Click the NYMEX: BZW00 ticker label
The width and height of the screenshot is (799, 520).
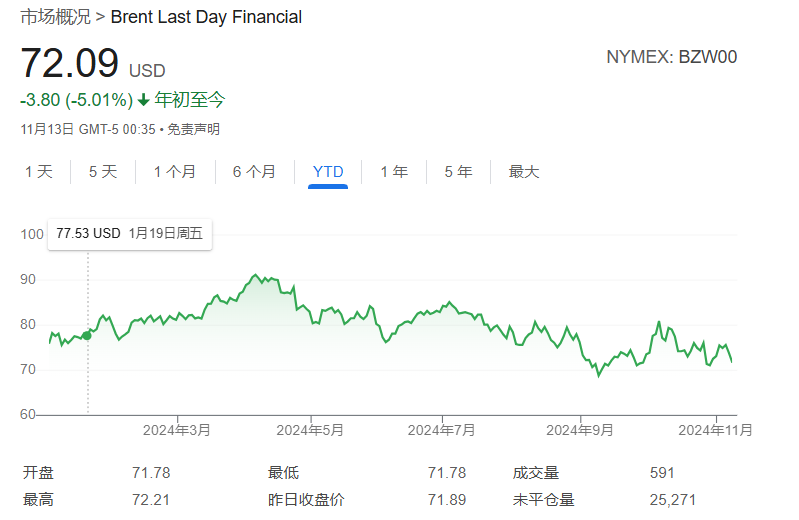point(671,57)
